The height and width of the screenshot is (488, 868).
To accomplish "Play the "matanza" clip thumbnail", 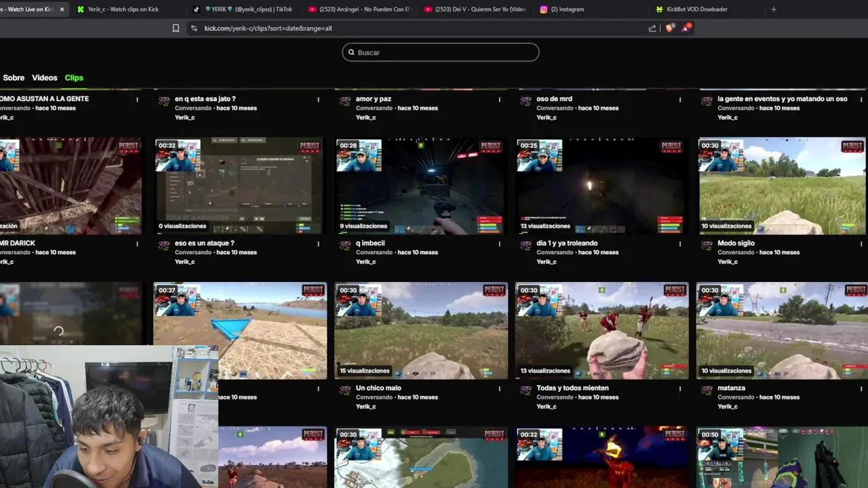I will tap(782, 331).
